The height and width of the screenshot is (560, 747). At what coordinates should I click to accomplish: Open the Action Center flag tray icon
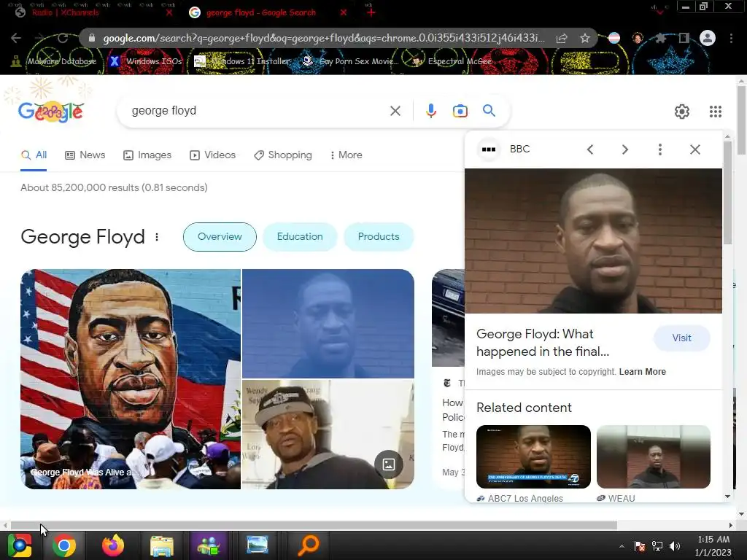pos(640,546)
